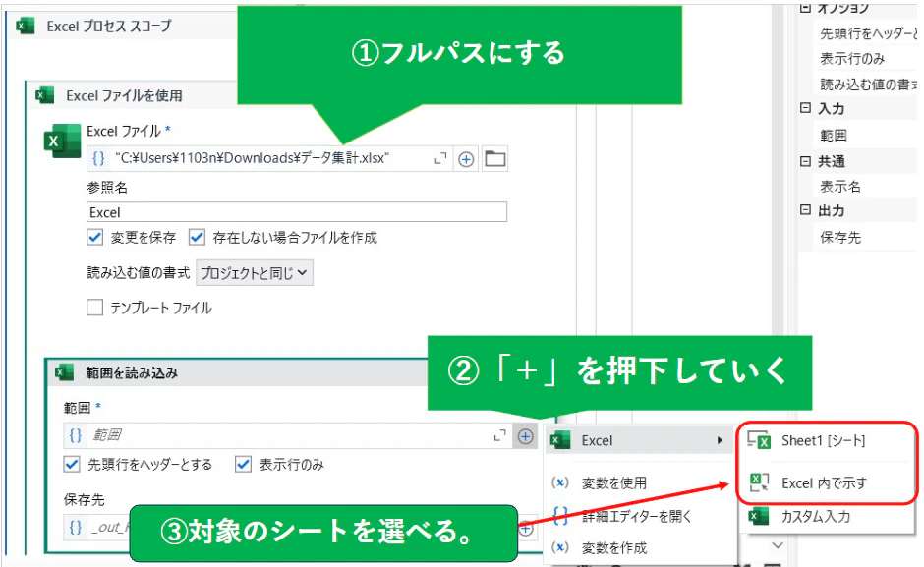Click the Excel ファイルを使用 activity title
The image size is (924, 567).
[x=124, y=95]
